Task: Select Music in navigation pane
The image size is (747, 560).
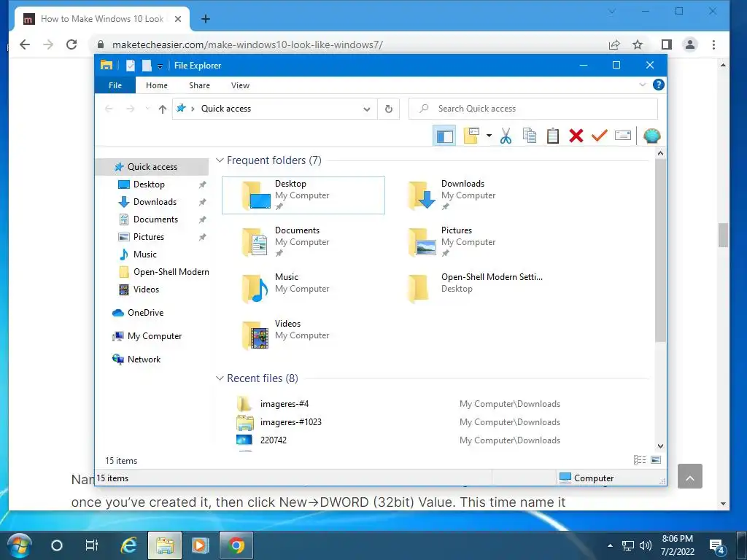Action: click(144, 254)
